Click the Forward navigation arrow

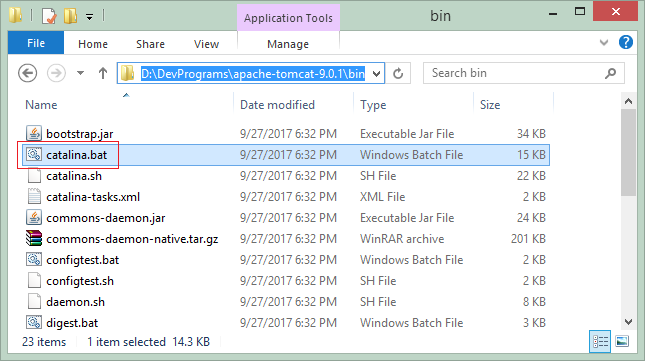click(56, 74)
